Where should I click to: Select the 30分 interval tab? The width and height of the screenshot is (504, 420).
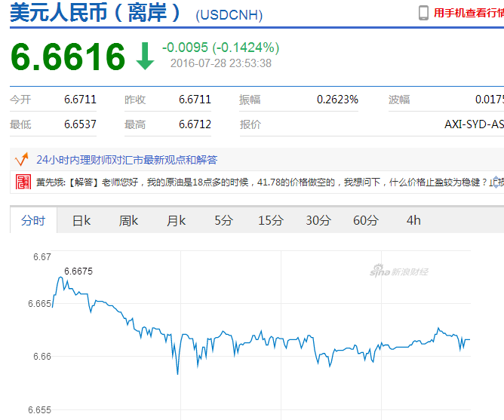coord(318,220)
